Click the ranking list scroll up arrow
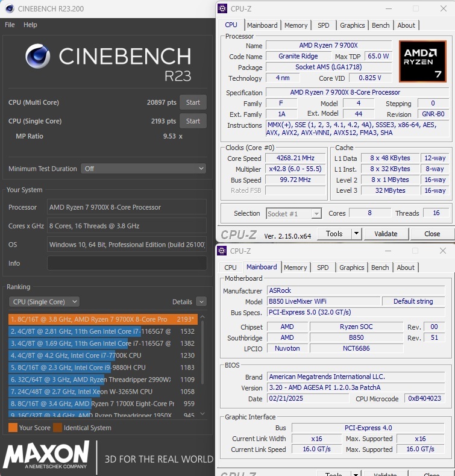The width and height of the screenshot is (455, 476). tap(202, 317)
